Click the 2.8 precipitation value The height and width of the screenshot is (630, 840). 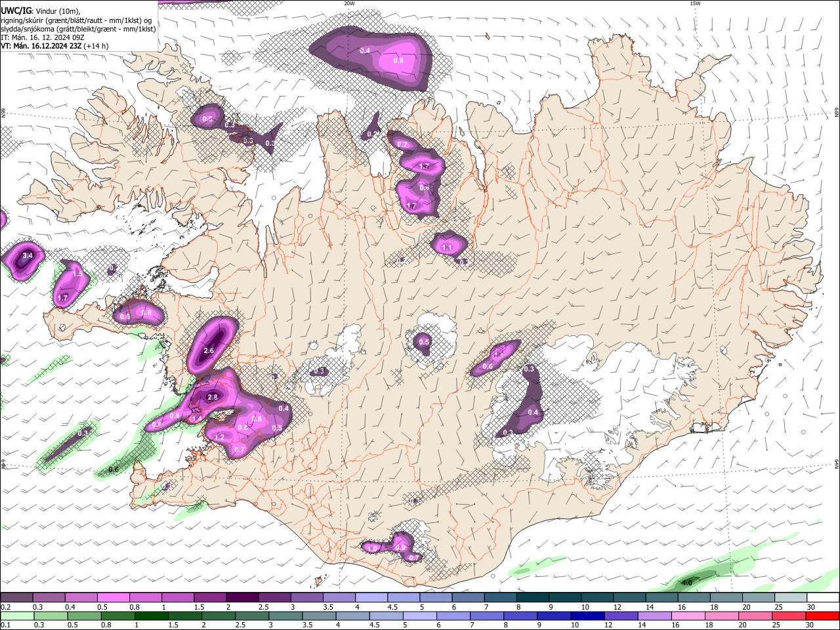point(213,397)
